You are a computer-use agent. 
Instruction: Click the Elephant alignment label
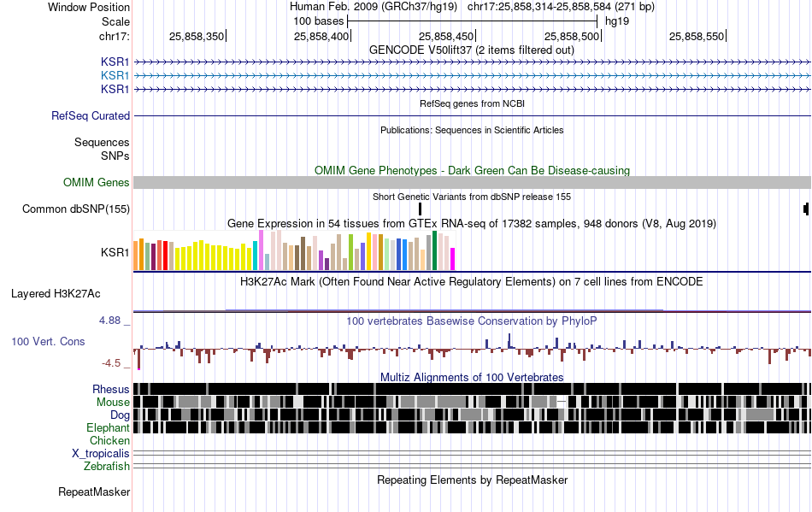(x=108, y=427)
